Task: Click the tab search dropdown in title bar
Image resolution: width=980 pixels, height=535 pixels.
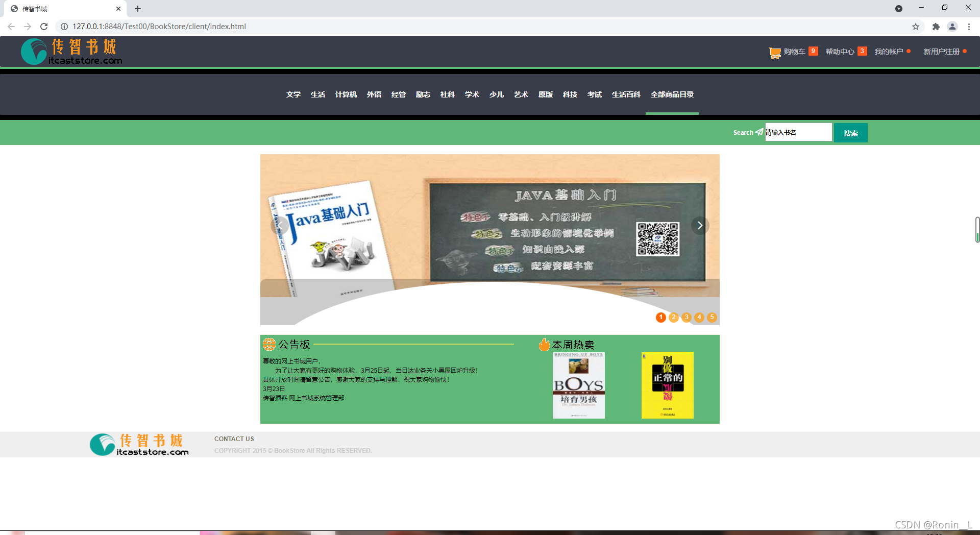Action: point(899,8)
